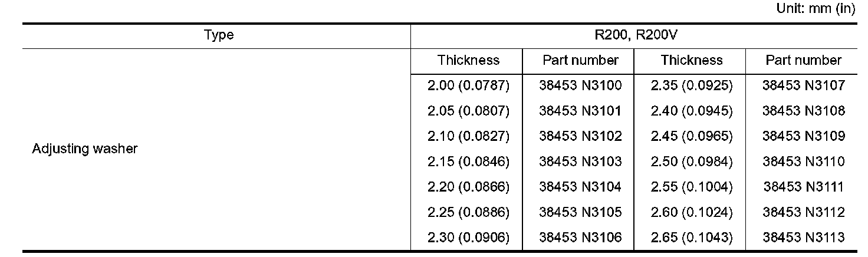Click thickness cell 2.35 (0.0925)
This screenshot has width=868, height=257.
click(692, 86)
